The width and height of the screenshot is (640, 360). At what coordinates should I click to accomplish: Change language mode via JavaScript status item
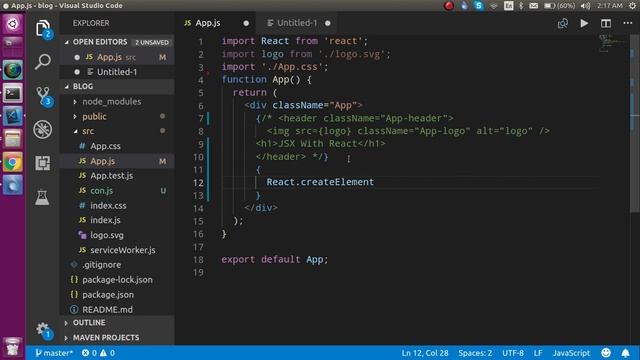571,353
